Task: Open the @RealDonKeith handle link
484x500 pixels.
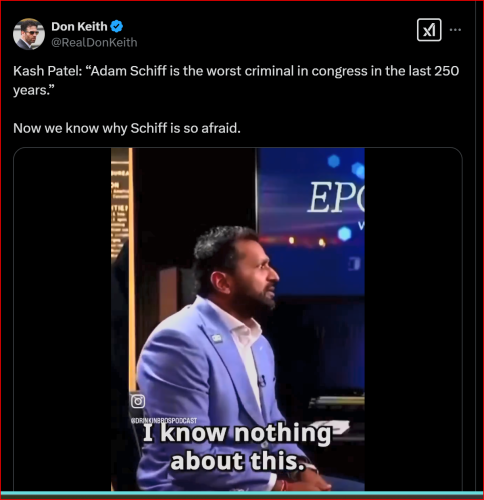Action: 94,42
